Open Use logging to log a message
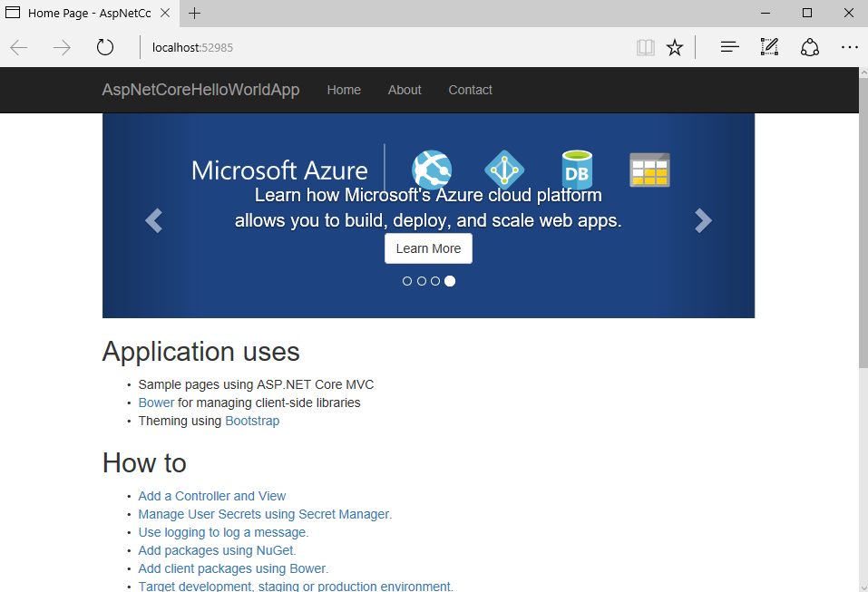This screenshot has height=592, width=868. tap(224, 533)
